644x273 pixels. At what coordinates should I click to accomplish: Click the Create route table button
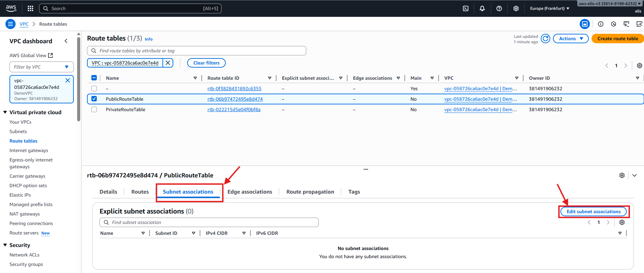point(618,39)
